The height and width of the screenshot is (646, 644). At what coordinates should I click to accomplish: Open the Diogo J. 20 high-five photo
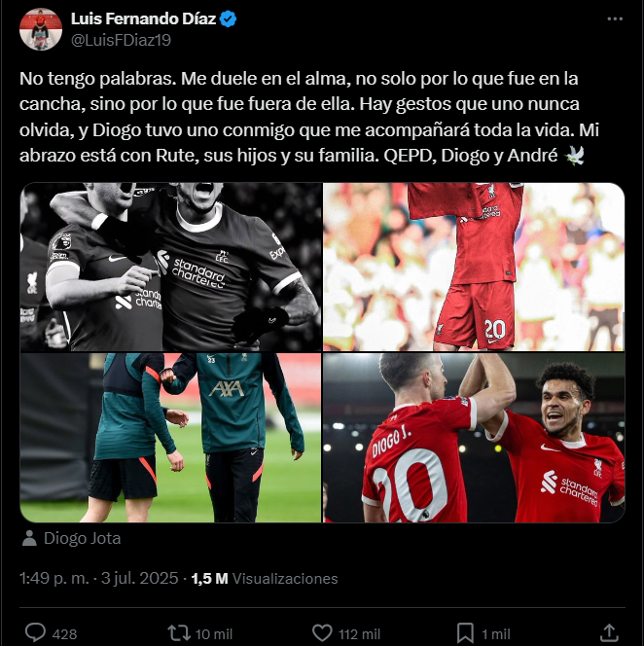(474, 438)
